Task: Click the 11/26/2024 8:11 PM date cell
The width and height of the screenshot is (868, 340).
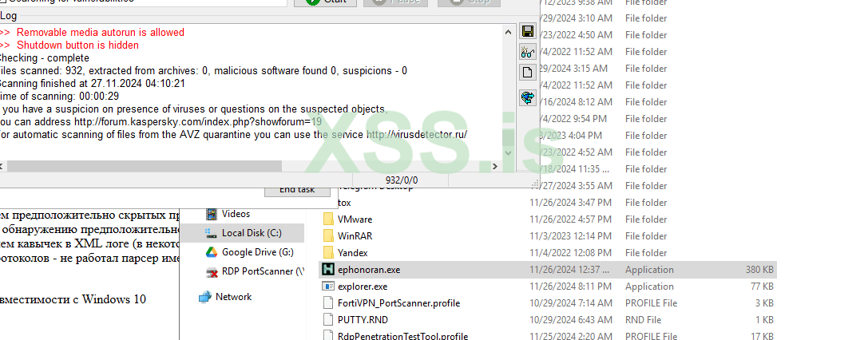Action: point(570,287)
